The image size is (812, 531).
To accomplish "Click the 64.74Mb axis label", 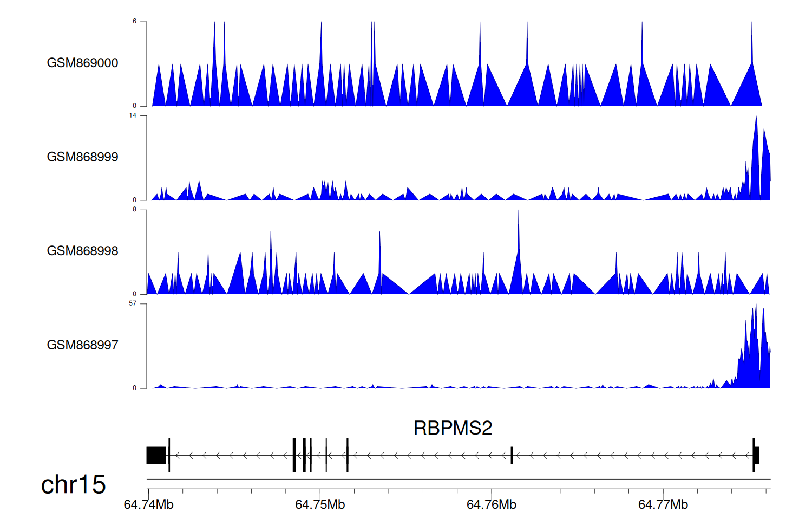I will click(148, 505).
